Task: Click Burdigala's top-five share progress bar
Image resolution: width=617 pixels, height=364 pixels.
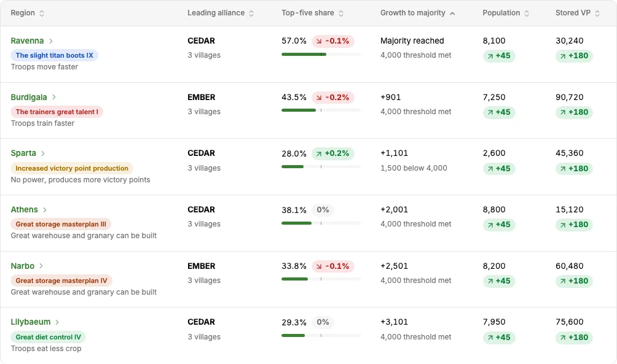Action: coord(321,110)
